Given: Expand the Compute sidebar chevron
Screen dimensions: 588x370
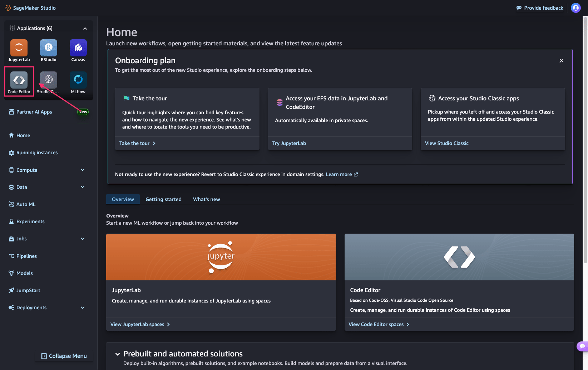Looking at the screenshot, I should click(x=83, y=170).
